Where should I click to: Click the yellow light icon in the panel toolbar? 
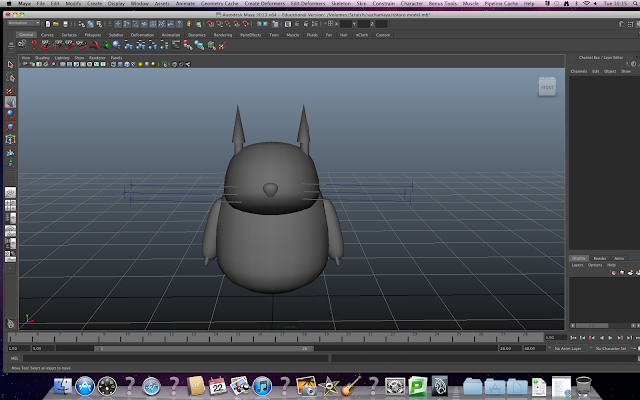(140, 64)
